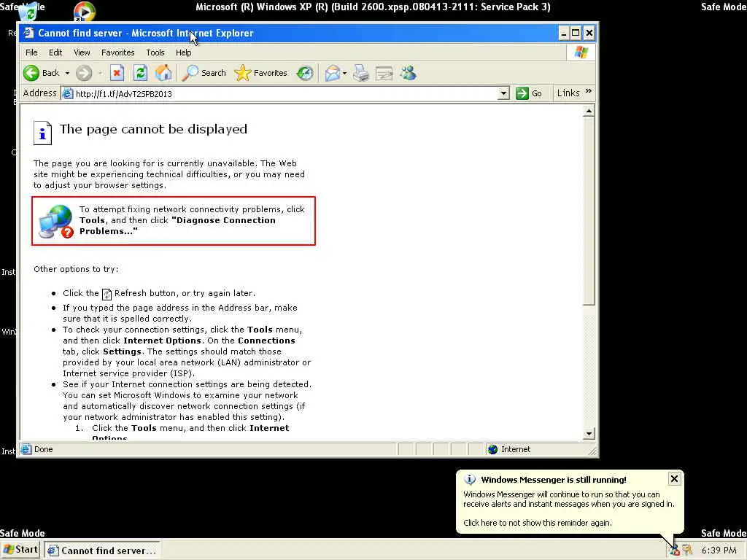This screenshot has width=747, height=560.
Task: Click 'The page cannot be displayed' heading
Action: coord(153,129)
